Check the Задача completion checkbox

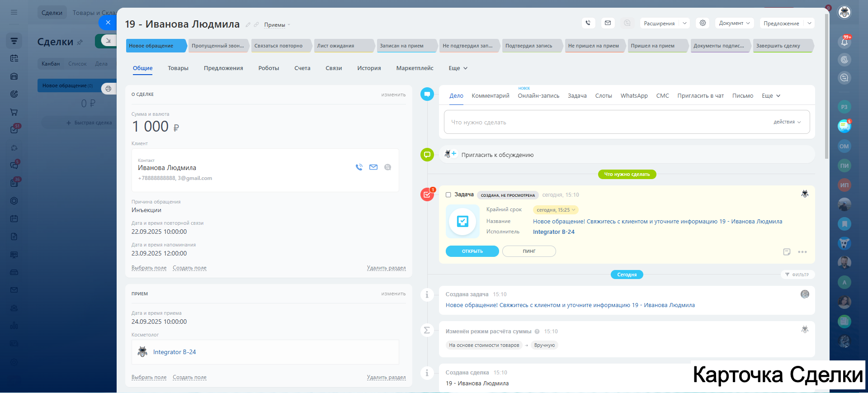click(448, 195)
